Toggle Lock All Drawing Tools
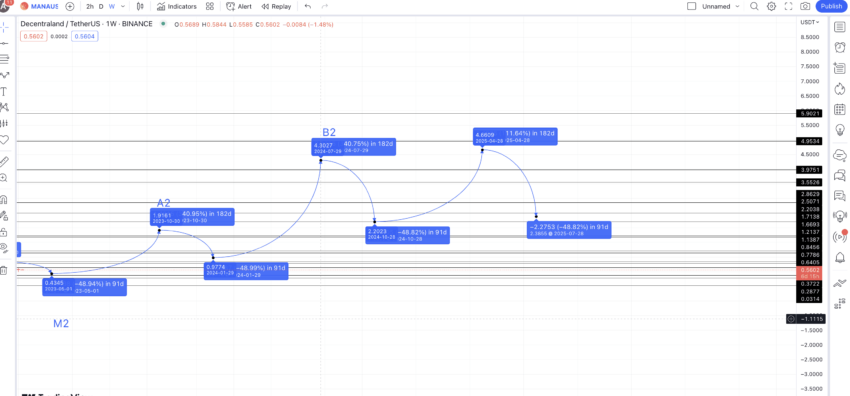Viewport: 850px width, 396px height. click(x=4, y=232)
